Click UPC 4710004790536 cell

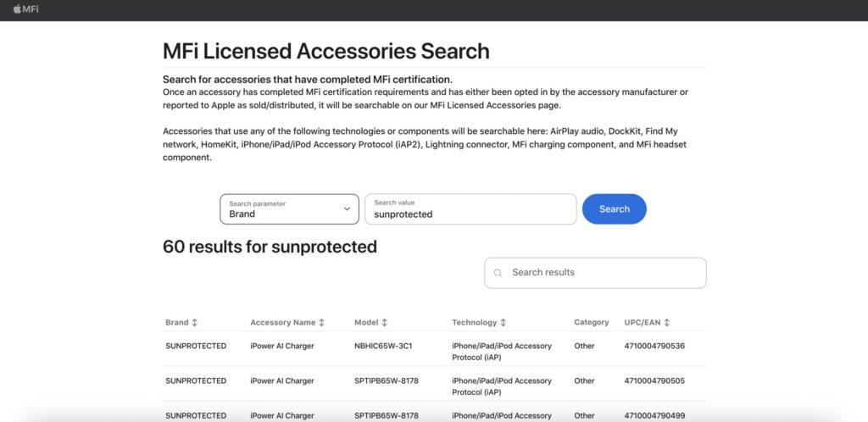[x=654, y=346]
